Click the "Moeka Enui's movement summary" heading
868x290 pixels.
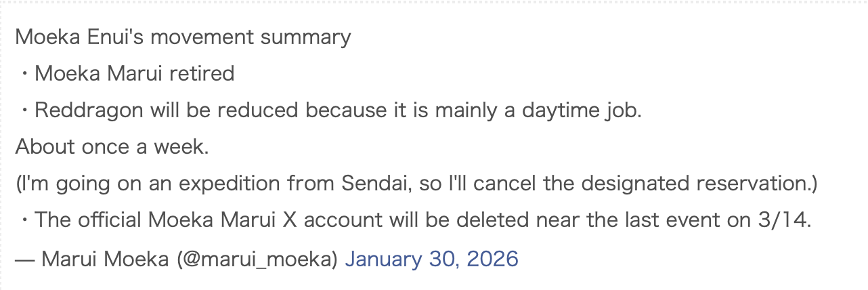(183, 37)
